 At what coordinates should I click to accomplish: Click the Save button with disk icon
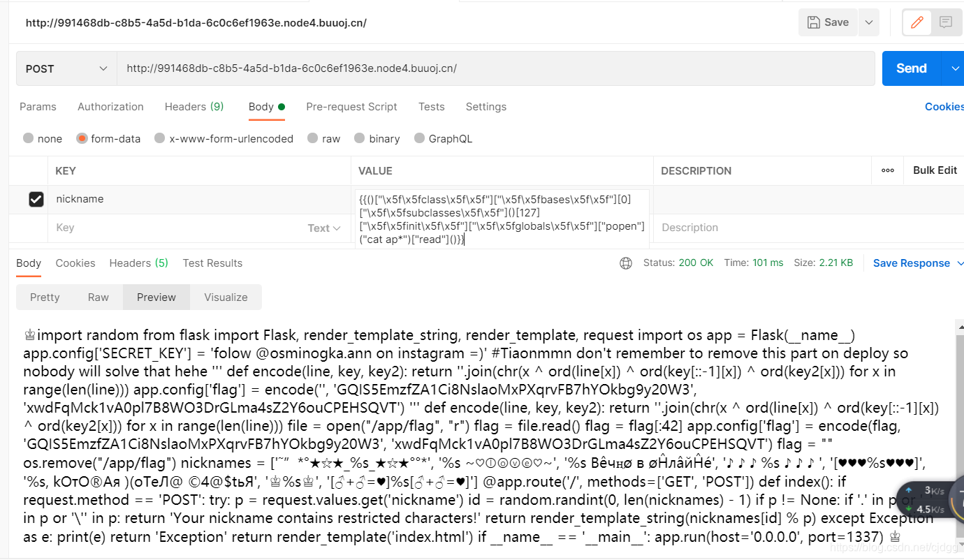click(x=828, y=22)
